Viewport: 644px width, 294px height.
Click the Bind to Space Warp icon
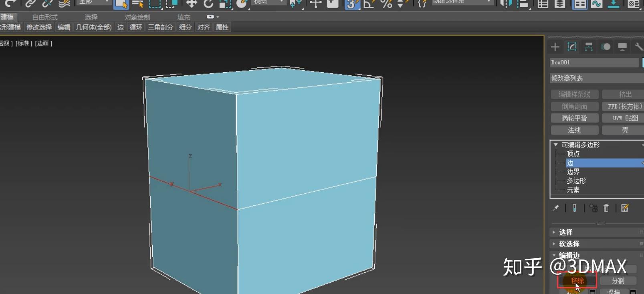pos(64,3)
